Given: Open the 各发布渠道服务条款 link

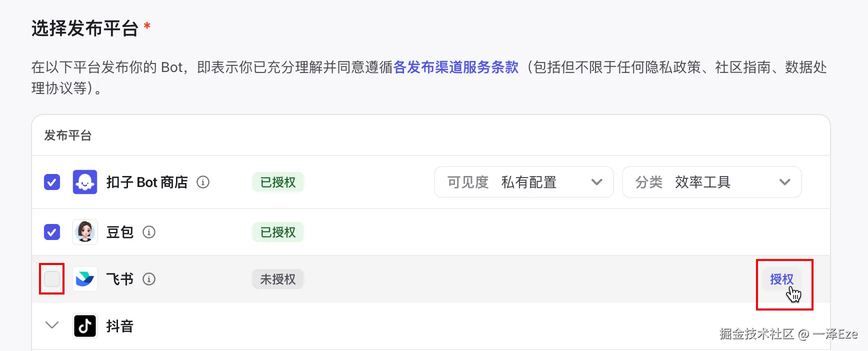Looking at the screenshot, I should tap(456, 67).
